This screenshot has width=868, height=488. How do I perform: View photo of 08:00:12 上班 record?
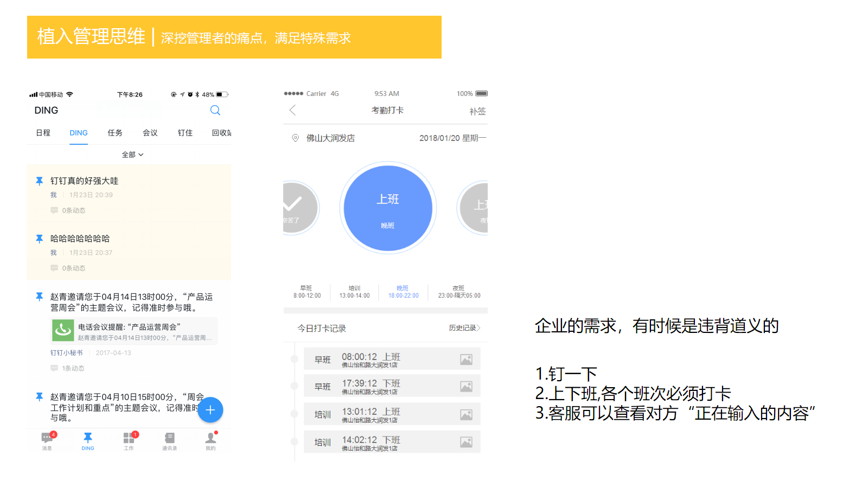coord(466,359)
